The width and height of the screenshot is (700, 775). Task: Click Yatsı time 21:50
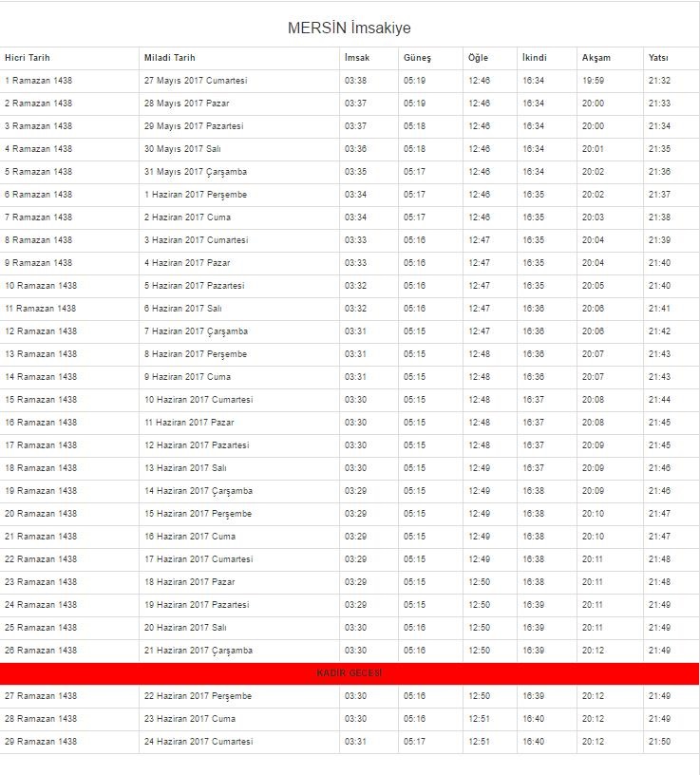[x=659, y=741]
